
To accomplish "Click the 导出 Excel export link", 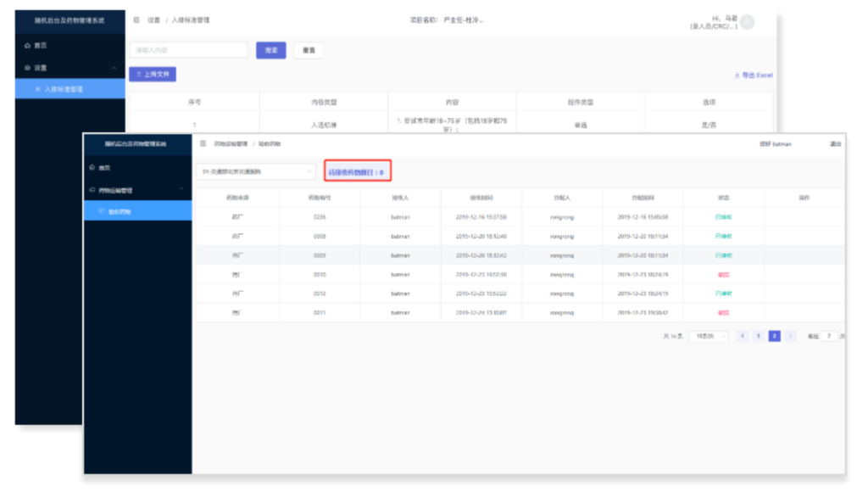I will 753,76.
